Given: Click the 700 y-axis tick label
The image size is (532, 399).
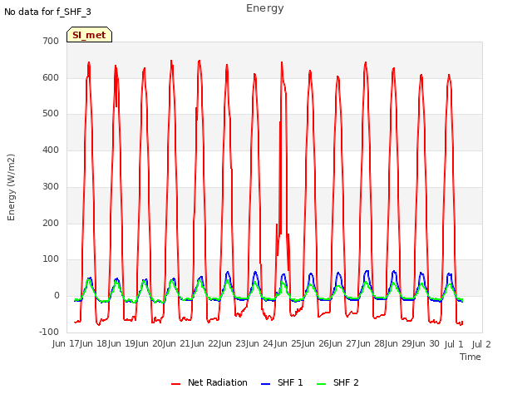Looking at the screenshot, I should click(x=51, y=42).
